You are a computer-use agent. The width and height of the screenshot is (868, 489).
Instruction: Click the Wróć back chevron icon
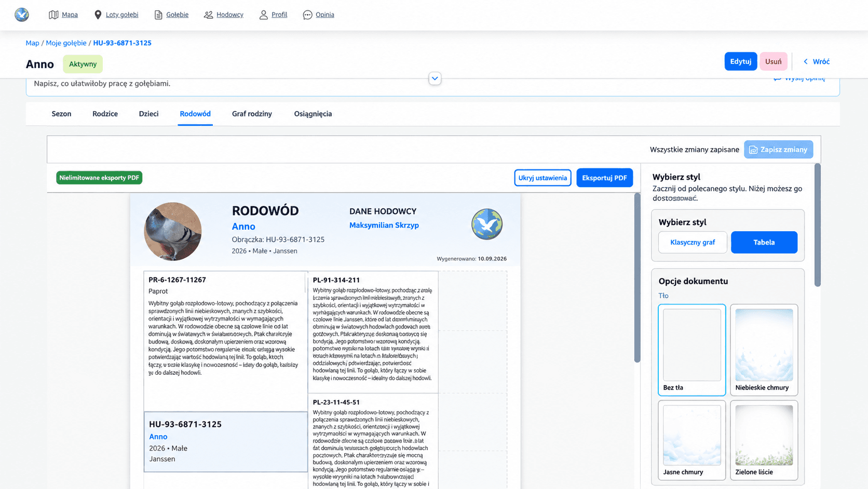(x=806, y=61)
